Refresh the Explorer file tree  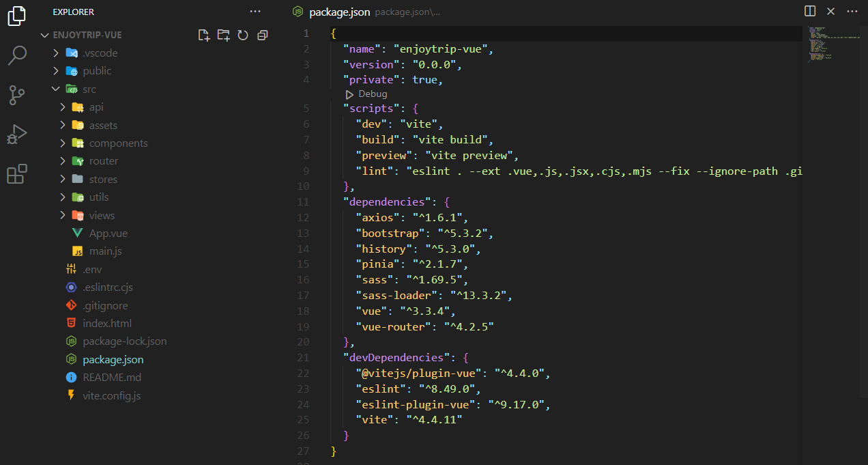click(243, 35)
